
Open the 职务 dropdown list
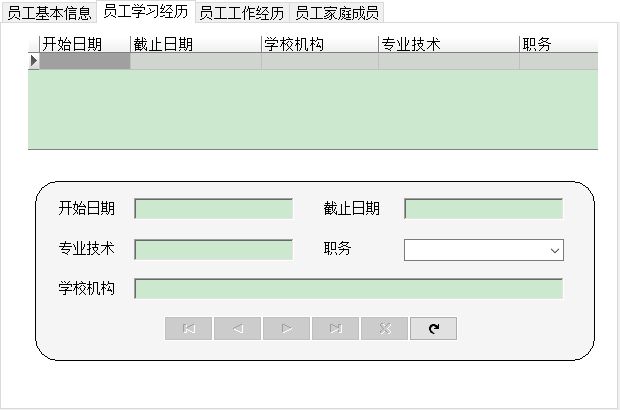[x=555, y=250]
